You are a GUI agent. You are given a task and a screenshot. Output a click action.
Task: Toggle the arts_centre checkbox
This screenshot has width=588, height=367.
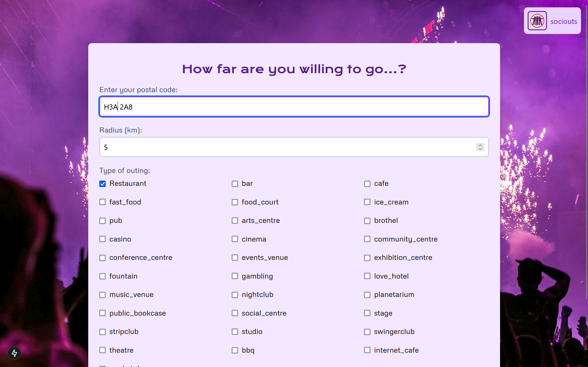coord(235,221)
